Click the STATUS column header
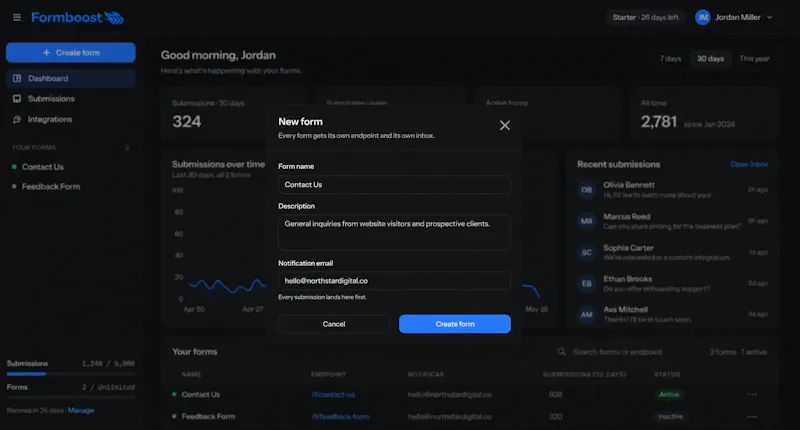Screen dimensions: 800x430 coord(667,374)
